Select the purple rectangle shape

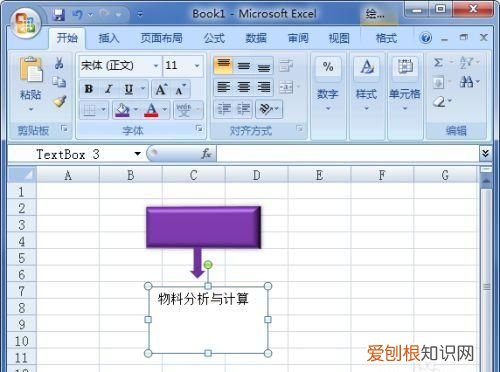tap(203, 227)
